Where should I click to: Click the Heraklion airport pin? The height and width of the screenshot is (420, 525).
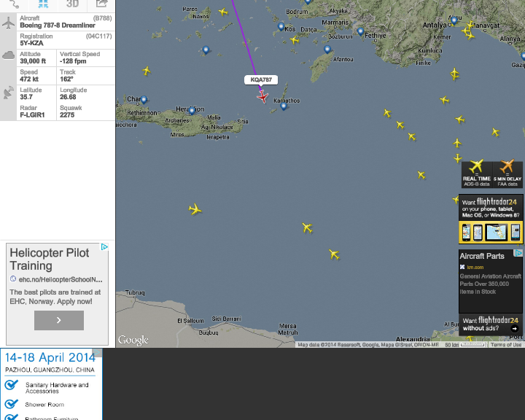click(x=192, y=110)
